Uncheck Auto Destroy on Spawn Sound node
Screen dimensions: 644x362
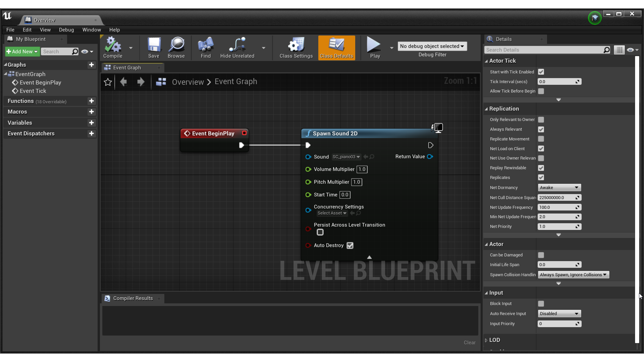350,245
